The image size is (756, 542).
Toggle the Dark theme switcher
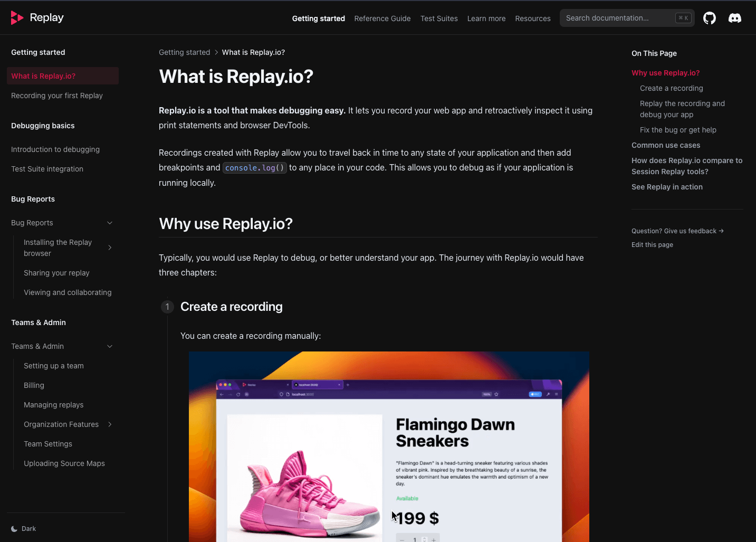tap(24, 529)
